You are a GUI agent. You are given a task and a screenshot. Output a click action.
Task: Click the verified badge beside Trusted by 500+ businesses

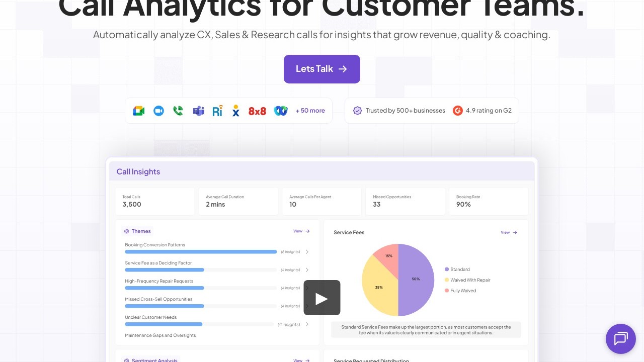[357, 111]
